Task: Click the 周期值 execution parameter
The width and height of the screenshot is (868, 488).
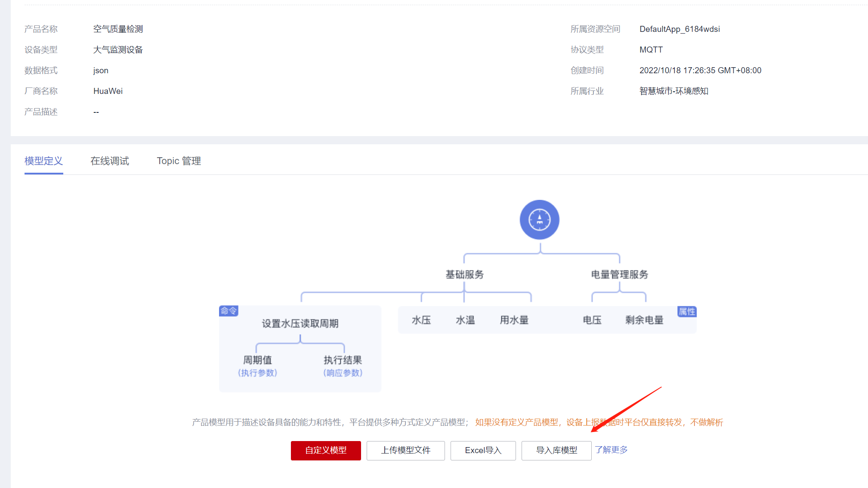Action: click(257, 360)
